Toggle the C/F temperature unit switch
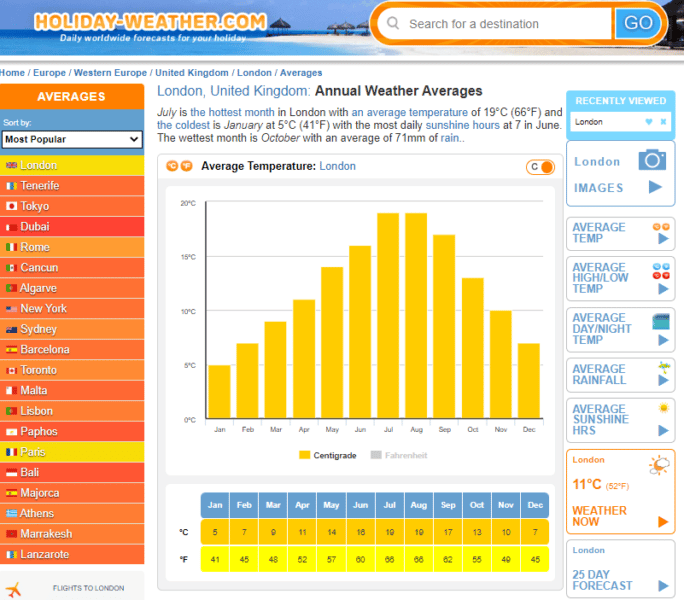 540,167
